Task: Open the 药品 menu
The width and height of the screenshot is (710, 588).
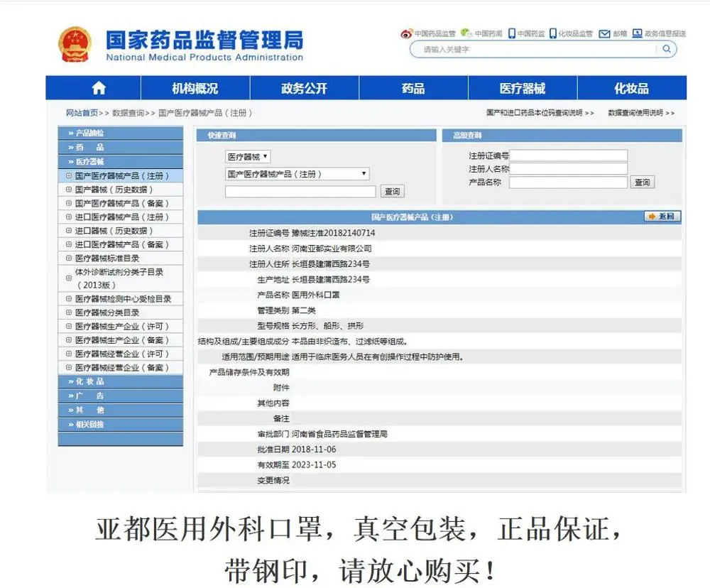Action: point(413,88)
